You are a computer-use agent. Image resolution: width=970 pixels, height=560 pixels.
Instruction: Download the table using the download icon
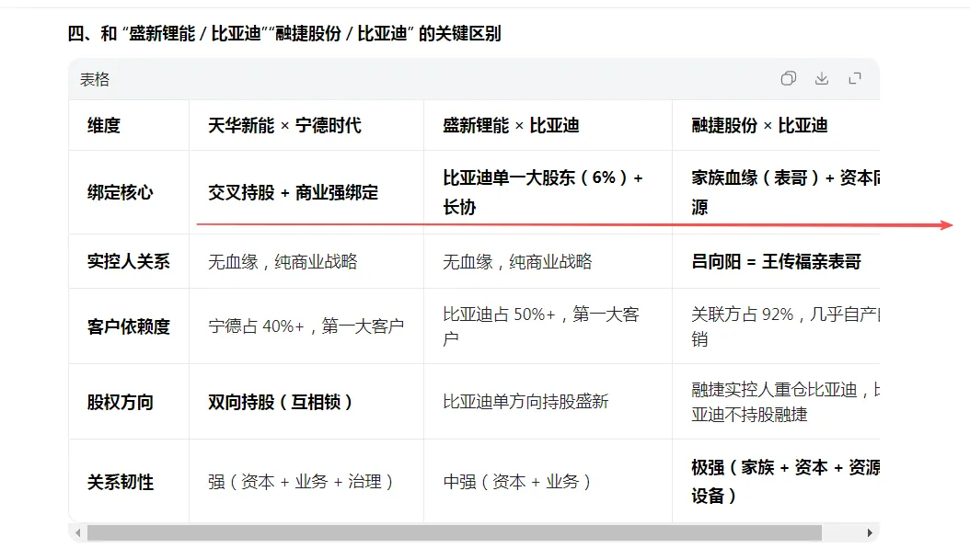[x=822, y=78]
